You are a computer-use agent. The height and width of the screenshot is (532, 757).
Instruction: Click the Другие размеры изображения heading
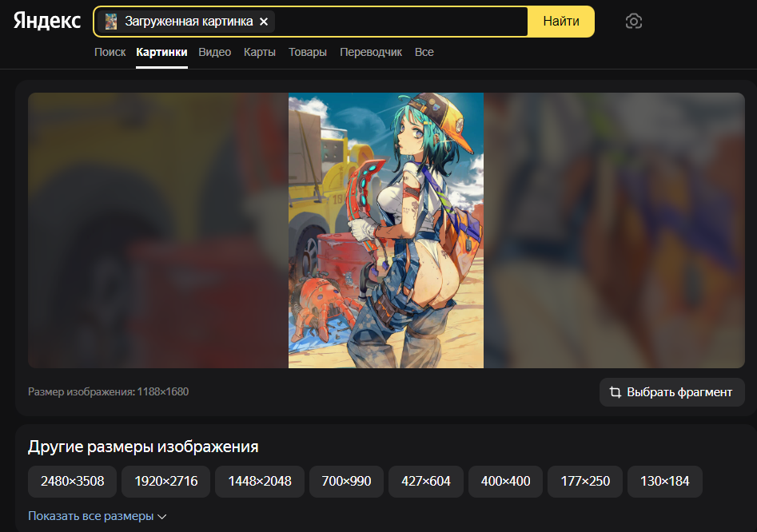point(143,447)
